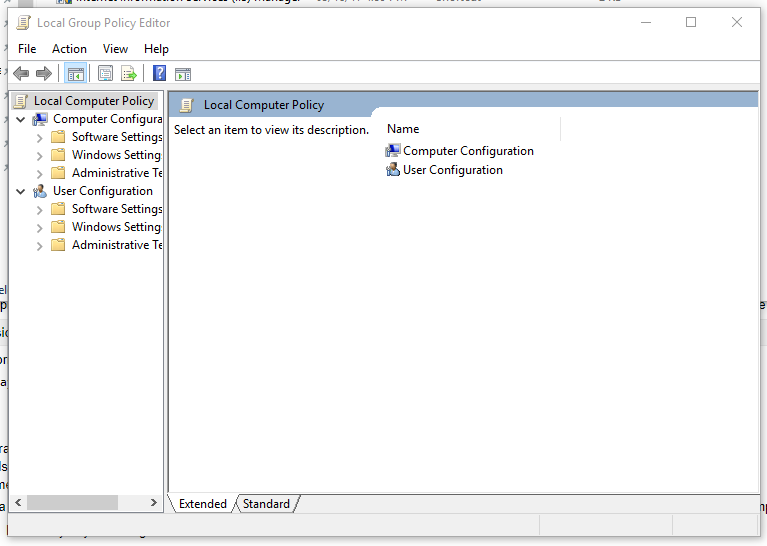Switch to the Standard tab

pyautogui.click(x=266, y=504)
